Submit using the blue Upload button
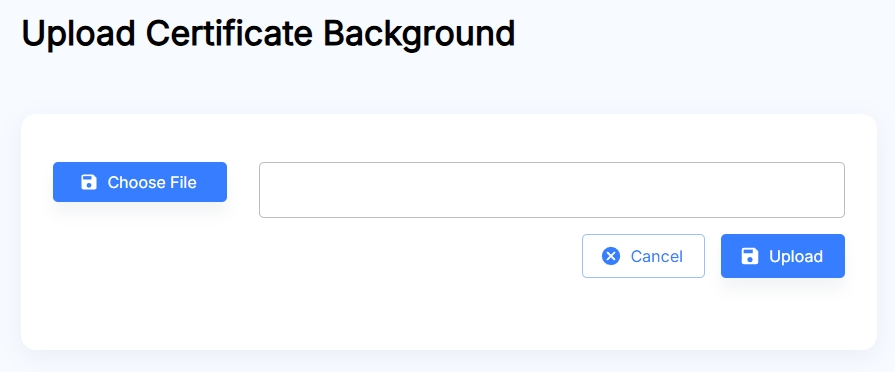 (783, 256)
